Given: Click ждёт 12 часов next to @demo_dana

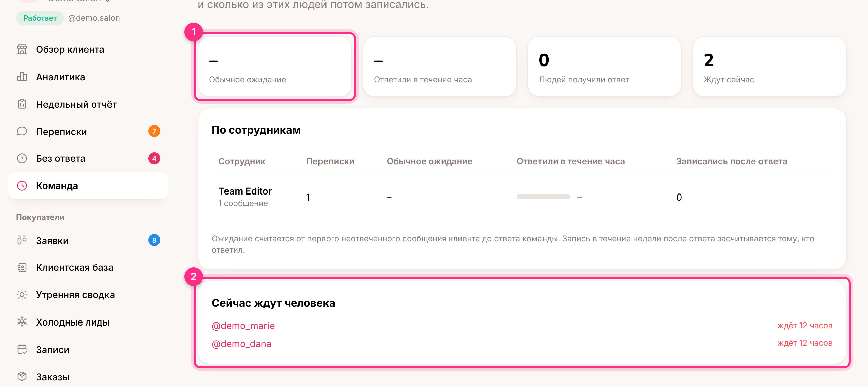Looking at the screenshot, I should point(804,343).
